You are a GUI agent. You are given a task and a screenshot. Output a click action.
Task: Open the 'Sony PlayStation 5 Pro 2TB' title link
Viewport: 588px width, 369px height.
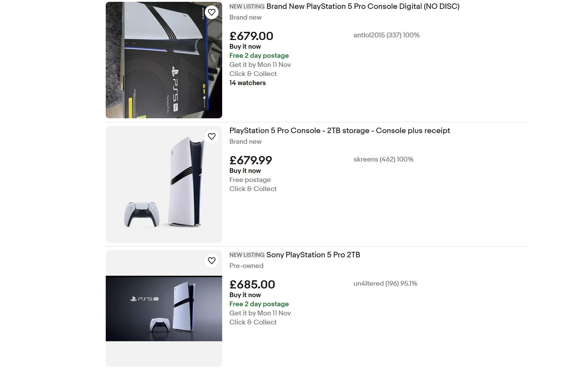(x=313, y=255)
